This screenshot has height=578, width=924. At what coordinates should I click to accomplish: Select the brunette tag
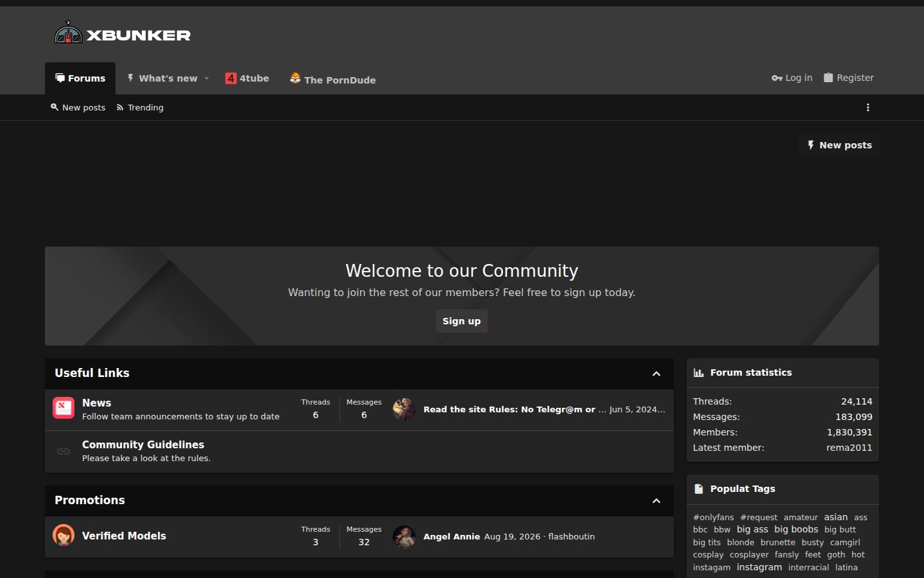click(778, 542)
